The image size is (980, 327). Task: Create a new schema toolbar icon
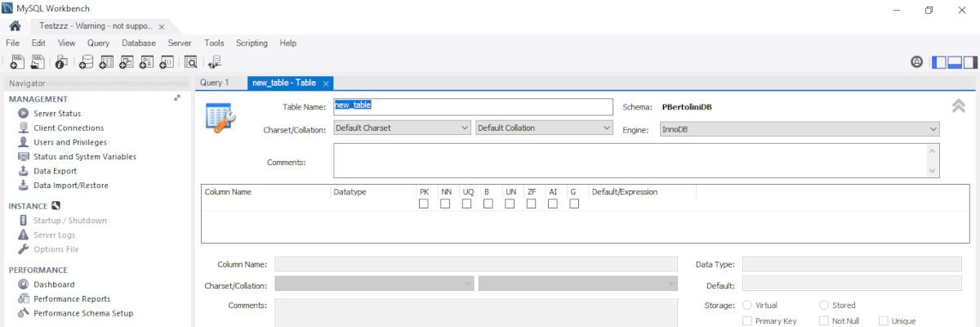[86, 61]
